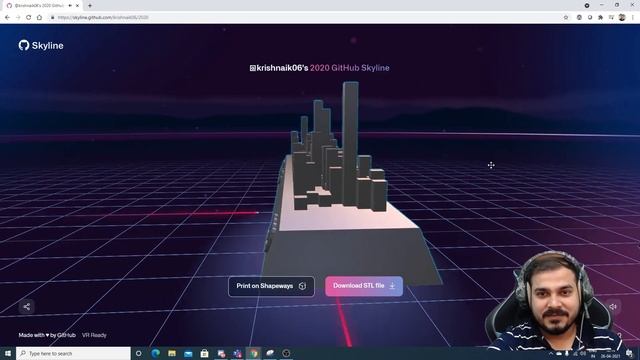
Task: Open the Chrome profile avatar
Action: tap(622, 18)
